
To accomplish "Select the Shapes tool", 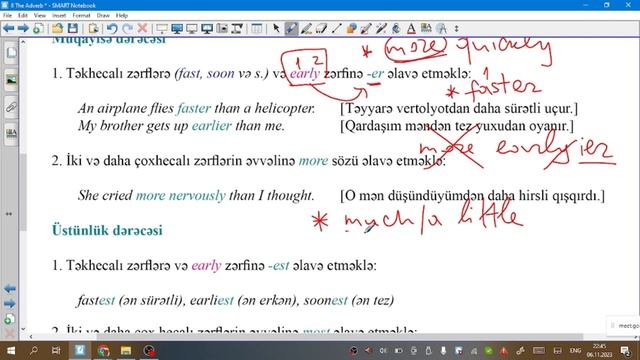I will (x=351, y=29).
